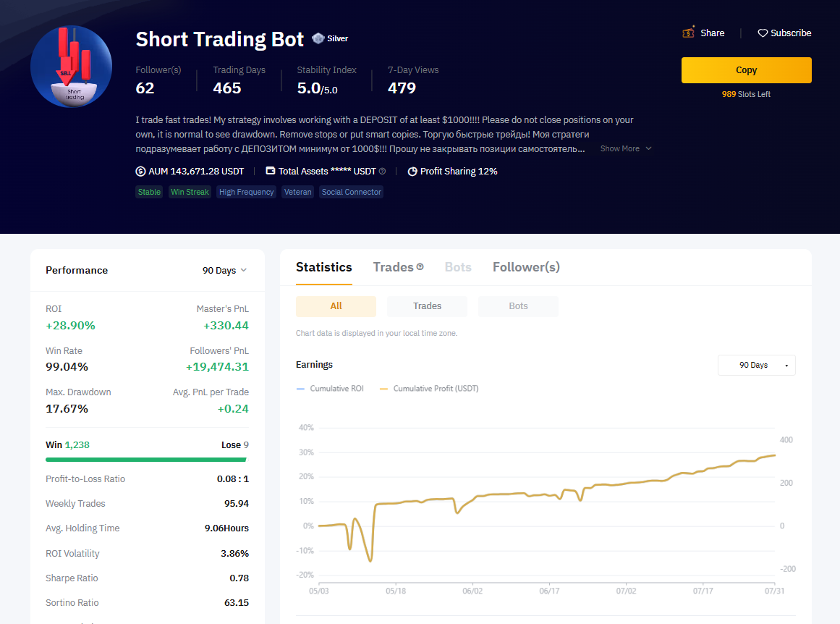Open the Performance 90 Days dropdown
840x624 pixels.
(224, 270)
